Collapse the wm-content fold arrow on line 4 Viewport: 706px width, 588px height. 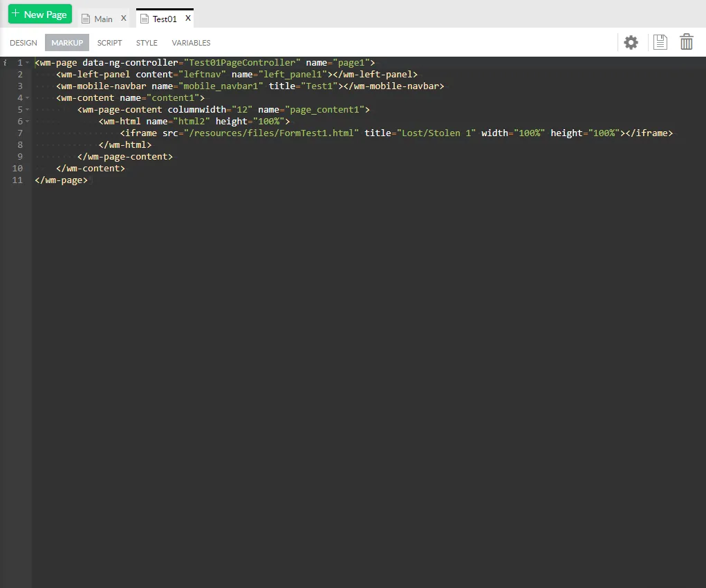coord(28,97)
